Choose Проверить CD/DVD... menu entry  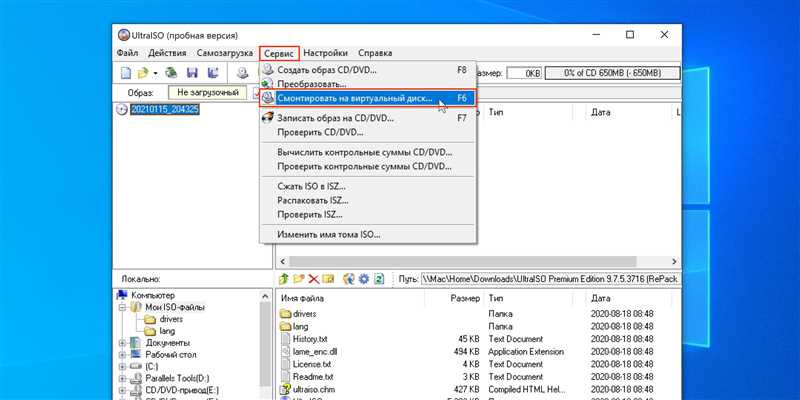pos(368,132)
